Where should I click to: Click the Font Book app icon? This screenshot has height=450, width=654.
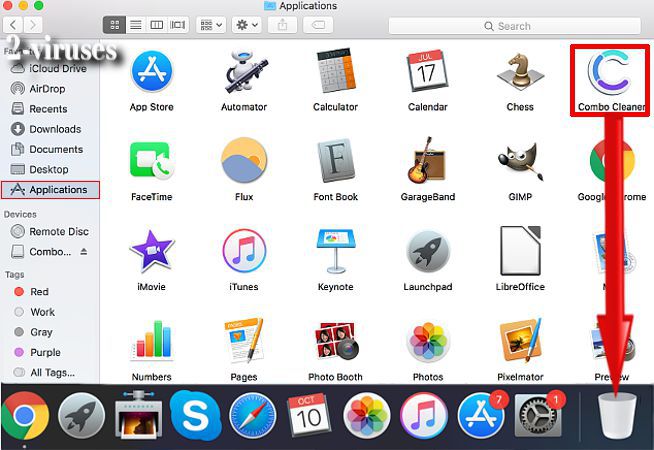pos(336,161)
